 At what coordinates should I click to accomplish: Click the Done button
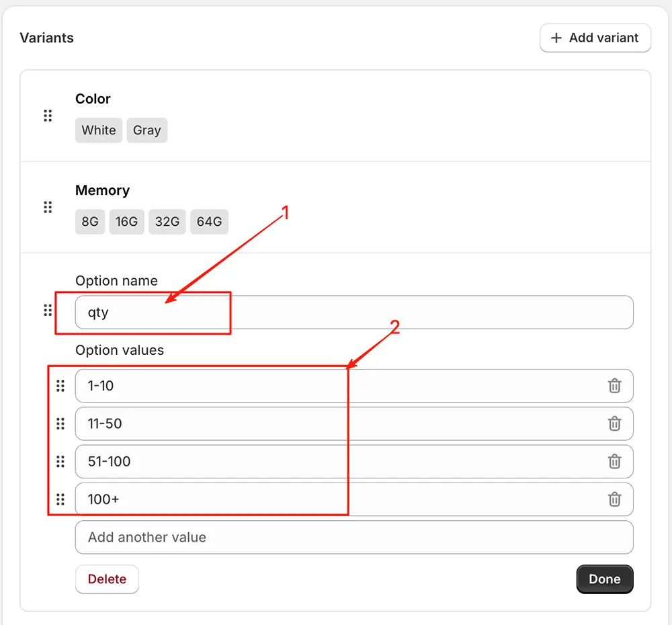pyautogui.click(x=604, y=579)
